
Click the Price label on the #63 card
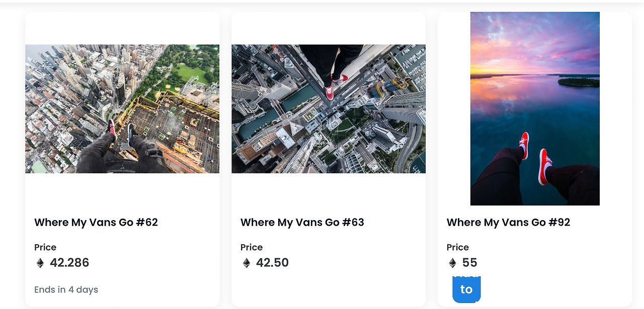pyautogui.click(x=252, y=247)
